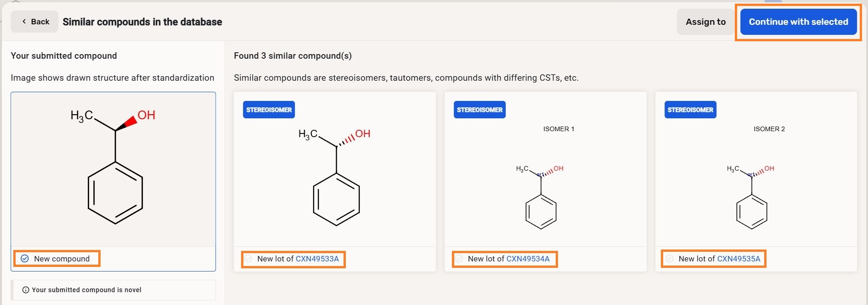Image resolution: width=868 pixels, height=305 pixels.
Task: Click the ISOMER 2 structure image
Action: pos(752,196)
